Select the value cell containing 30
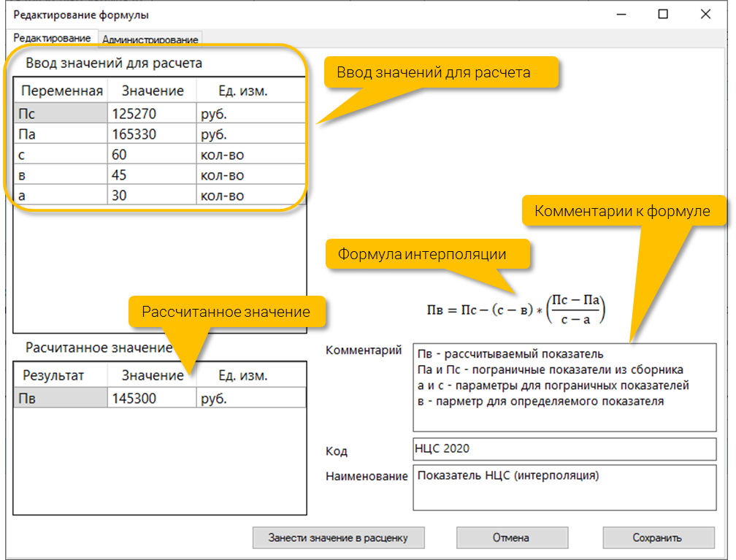 pyautogui.click(x=152, y=195)
